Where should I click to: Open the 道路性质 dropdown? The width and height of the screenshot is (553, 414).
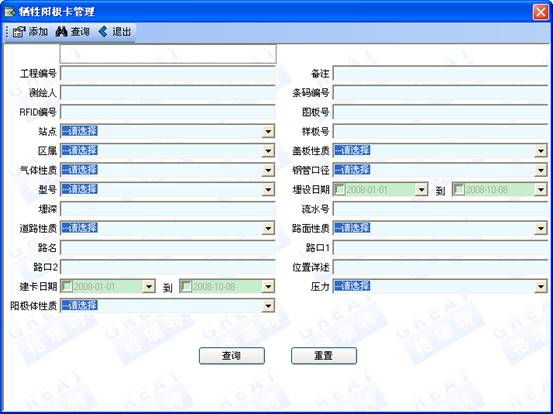coord(268,228)
